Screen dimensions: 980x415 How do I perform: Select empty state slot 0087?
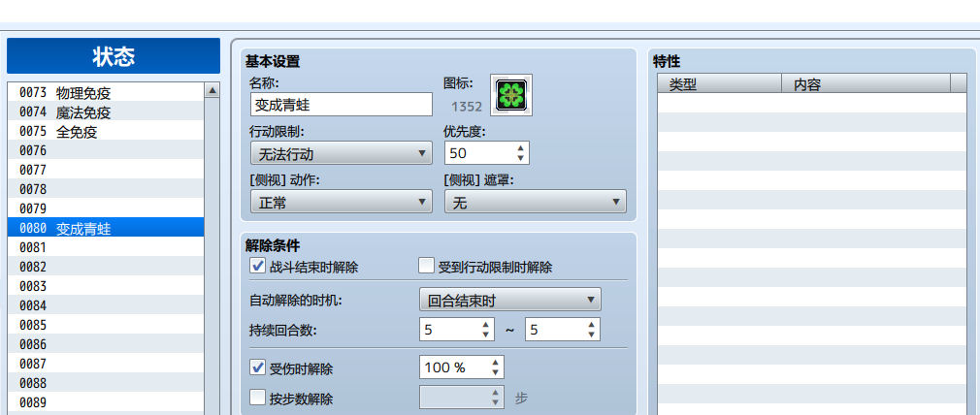[106, 363]
